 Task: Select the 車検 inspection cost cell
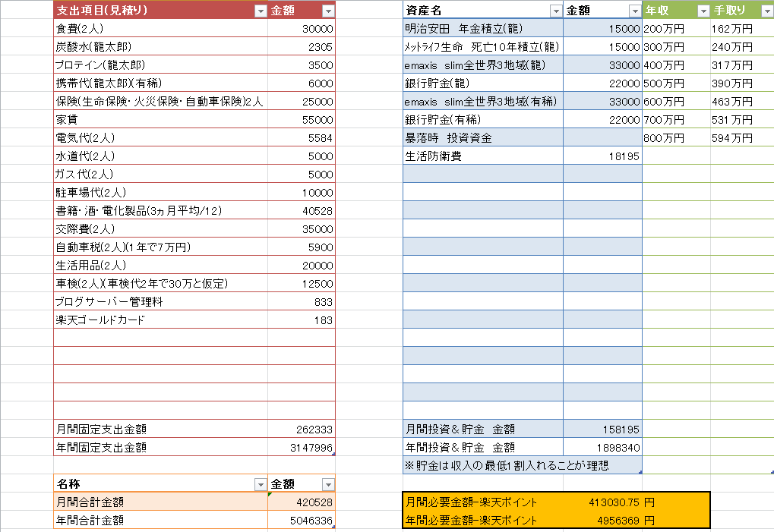pos(160,284)
